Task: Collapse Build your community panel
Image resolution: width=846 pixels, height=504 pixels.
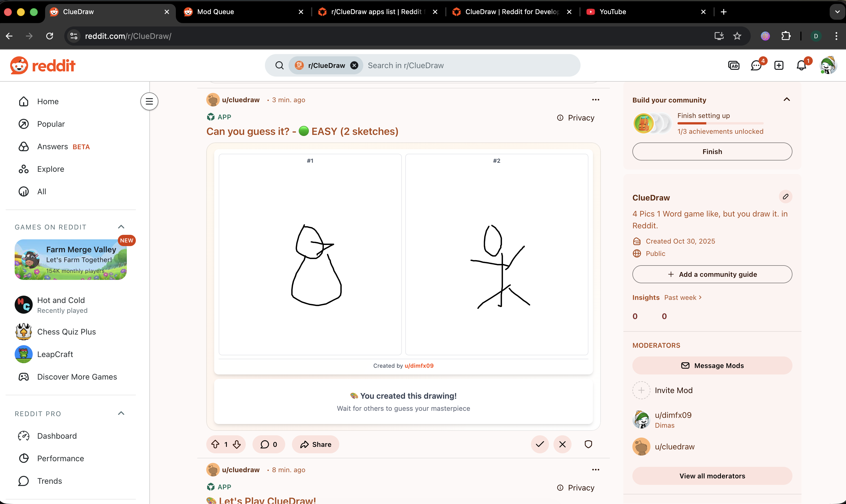Action: [x=787, y=99]
